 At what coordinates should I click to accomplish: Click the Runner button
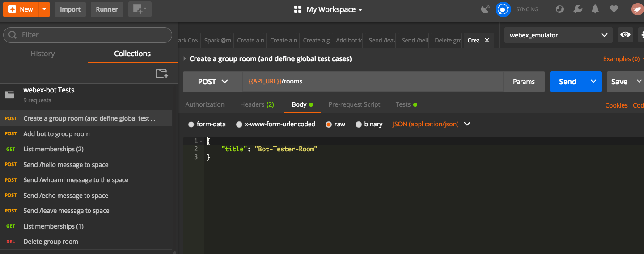pos(107,9)
